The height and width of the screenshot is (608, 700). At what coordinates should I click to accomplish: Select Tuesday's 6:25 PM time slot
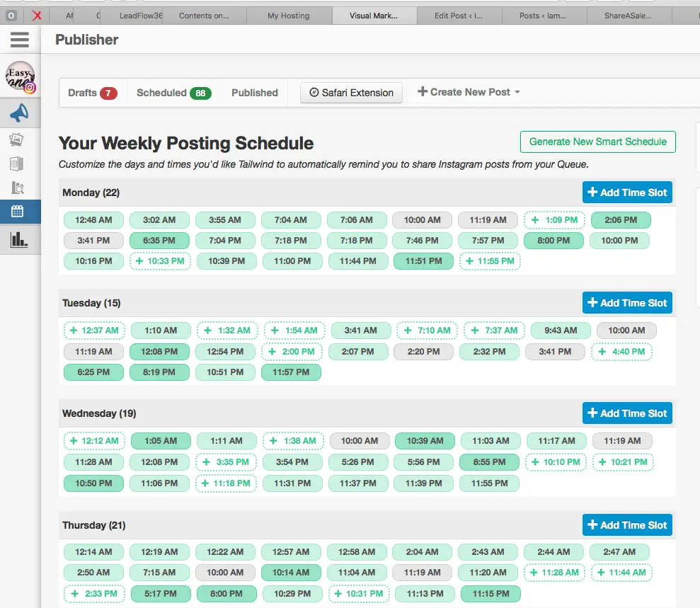93,372
